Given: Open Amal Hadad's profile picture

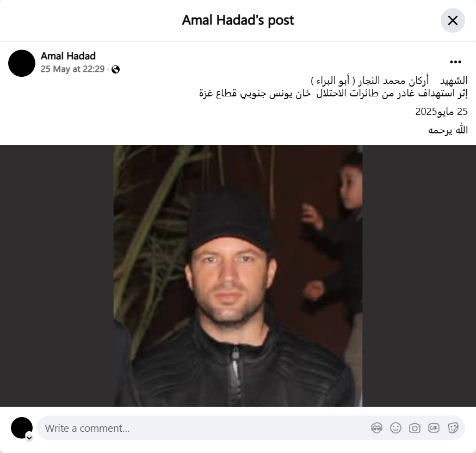Looking at the screenshot, I should click(x=22, y=63).
